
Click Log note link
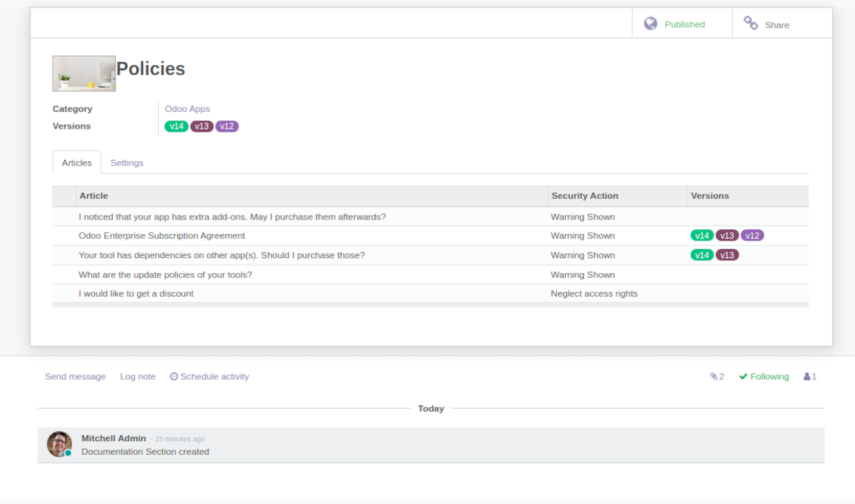[138, 376]
